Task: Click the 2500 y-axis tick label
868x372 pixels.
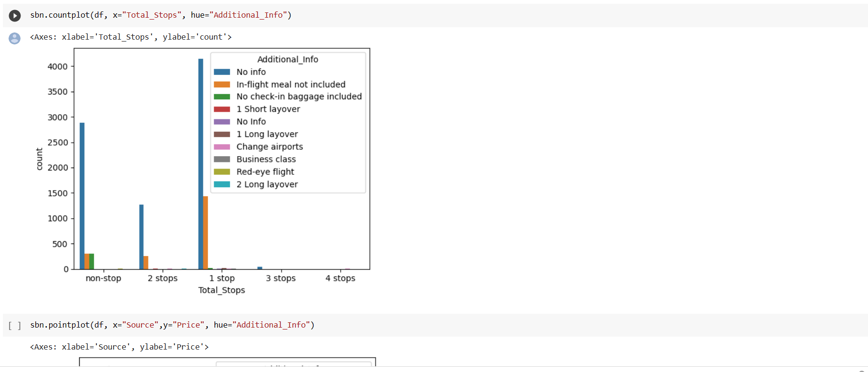Action: pos(58,142)
